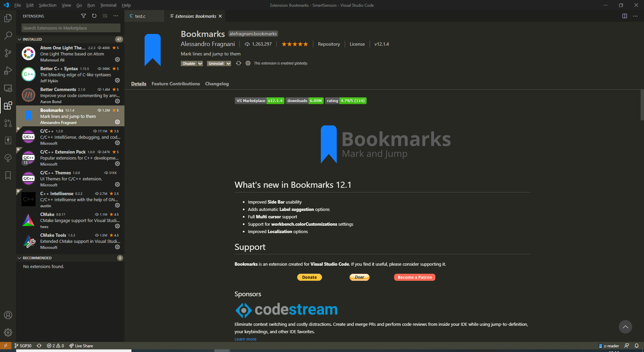Click the Alessandro Fragnani publisher name
This screenshot has height=352, width=644.
point(208,44)
